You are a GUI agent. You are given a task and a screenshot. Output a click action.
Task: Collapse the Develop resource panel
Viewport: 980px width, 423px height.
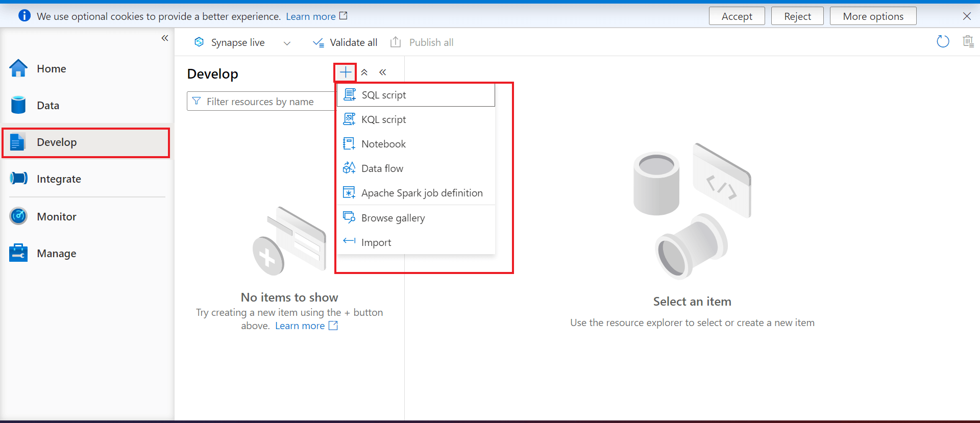tap(383, 72)
